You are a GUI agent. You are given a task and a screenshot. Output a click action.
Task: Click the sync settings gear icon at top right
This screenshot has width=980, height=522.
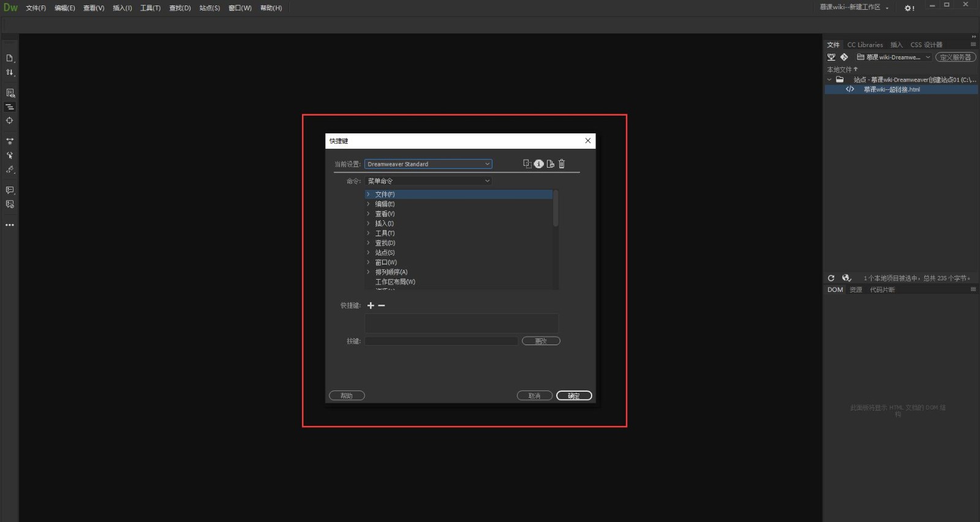coord(910,8)
